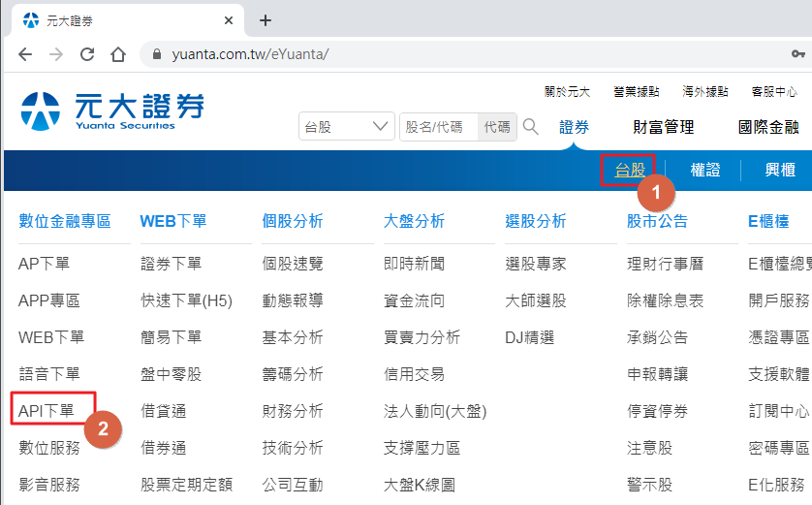
Task: Open the 資金流向 link
Action: 415,300
